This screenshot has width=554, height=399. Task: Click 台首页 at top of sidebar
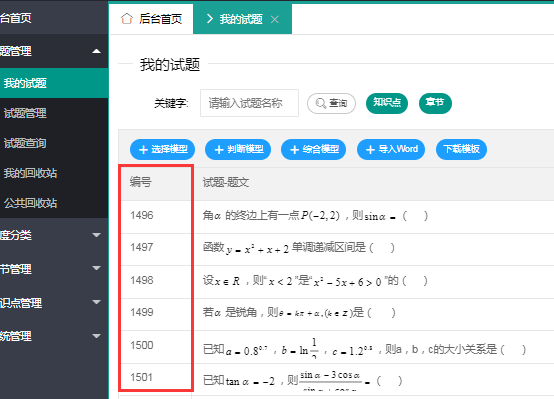tap(16, 18)
